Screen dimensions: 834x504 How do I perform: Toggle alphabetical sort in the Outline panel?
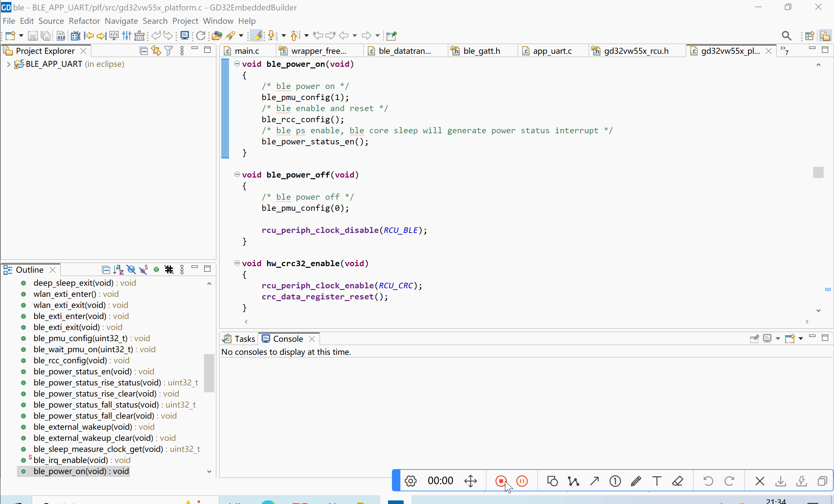[118, 269]
